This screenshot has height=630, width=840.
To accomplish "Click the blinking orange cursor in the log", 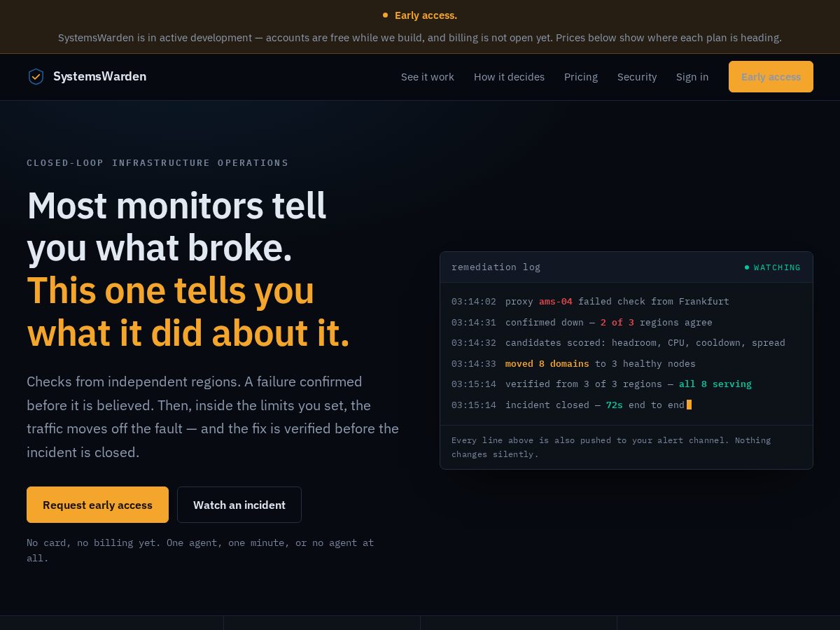I will (689, 405).
